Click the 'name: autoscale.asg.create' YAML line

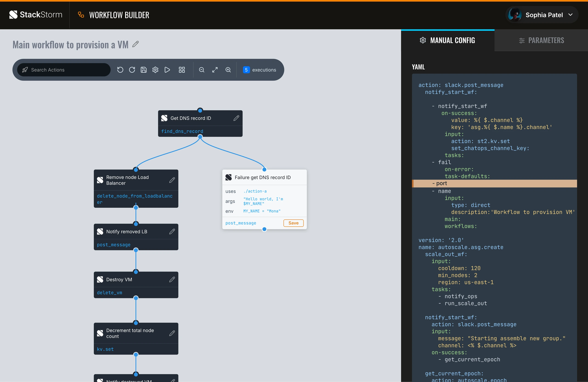point(461,247)
